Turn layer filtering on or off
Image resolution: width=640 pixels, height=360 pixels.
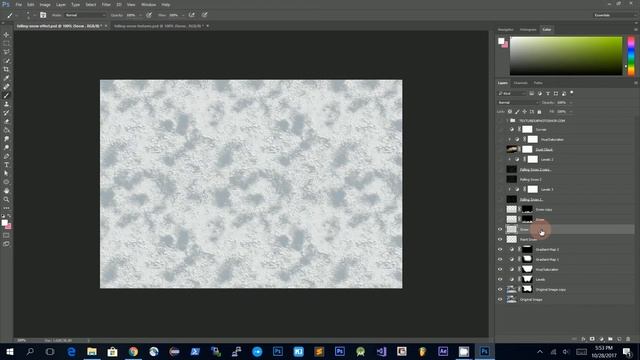coord(571,93)
